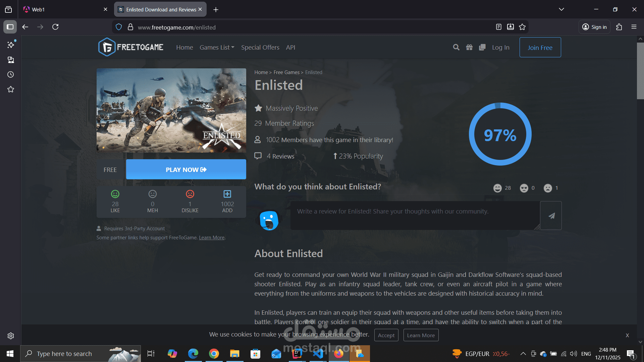The image size is (644, 362).
Task: Click the site padlock security icon
Action: pos(130,27)
